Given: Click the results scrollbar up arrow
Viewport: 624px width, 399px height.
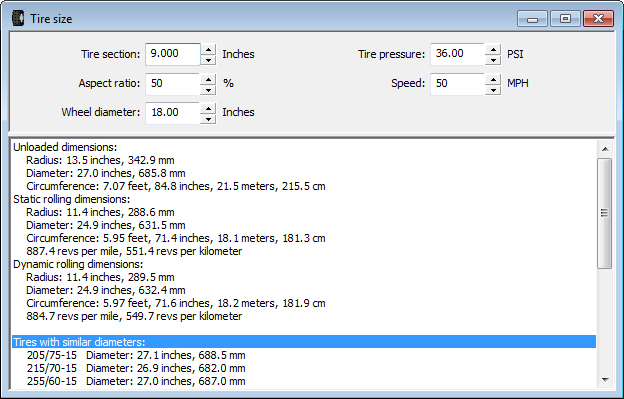Looking at the screenshot, I should (605, 149).
